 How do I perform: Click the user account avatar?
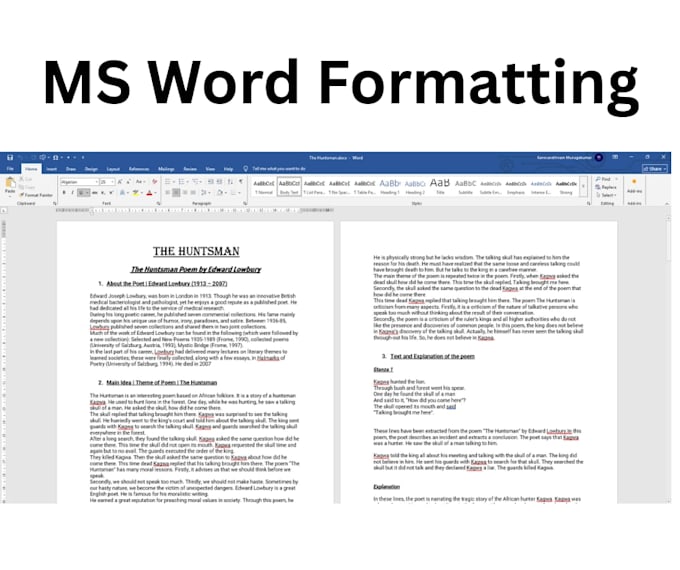tap(599, 158)
